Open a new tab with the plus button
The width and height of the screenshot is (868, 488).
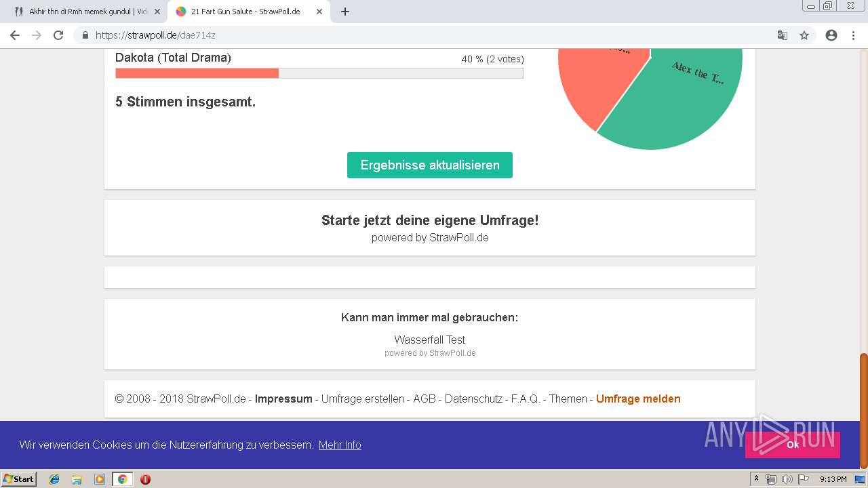[344, 12]
